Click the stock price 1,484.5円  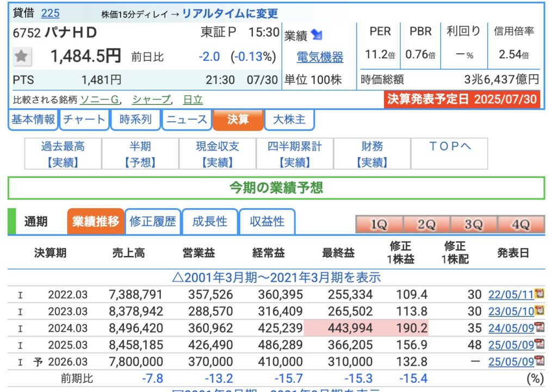pyautogui.click(x=85, y=56)
